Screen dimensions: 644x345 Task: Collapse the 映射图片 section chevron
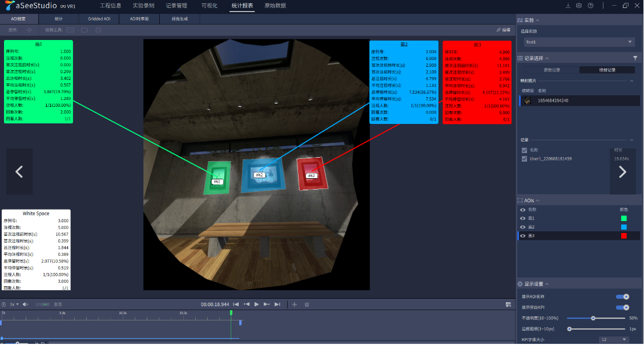pyautogui.click(x=631, y=81)
